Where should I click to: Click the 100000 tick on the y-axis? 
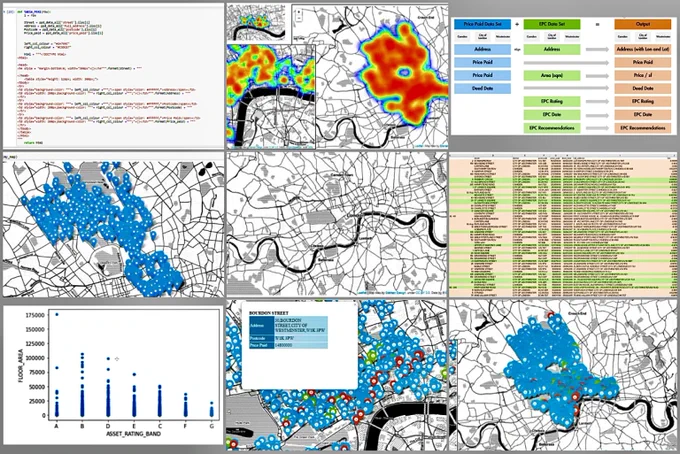point(36,358)
